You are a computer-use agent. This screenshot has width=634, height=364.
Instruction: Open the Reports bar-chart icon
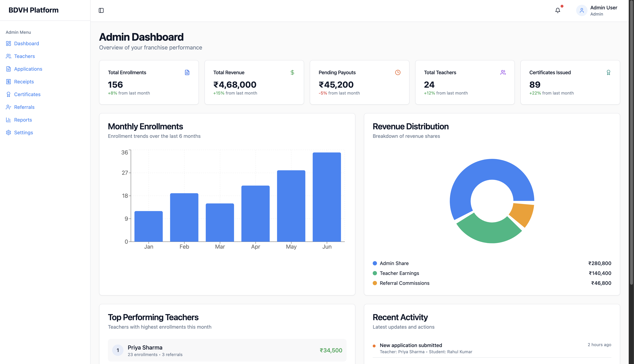point(8,120)
